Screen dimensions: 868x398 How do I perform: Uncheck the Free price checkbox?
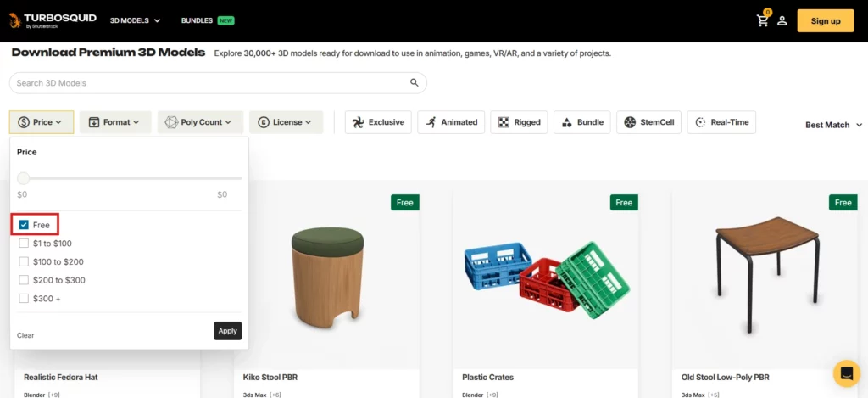(x=24, y=225)
